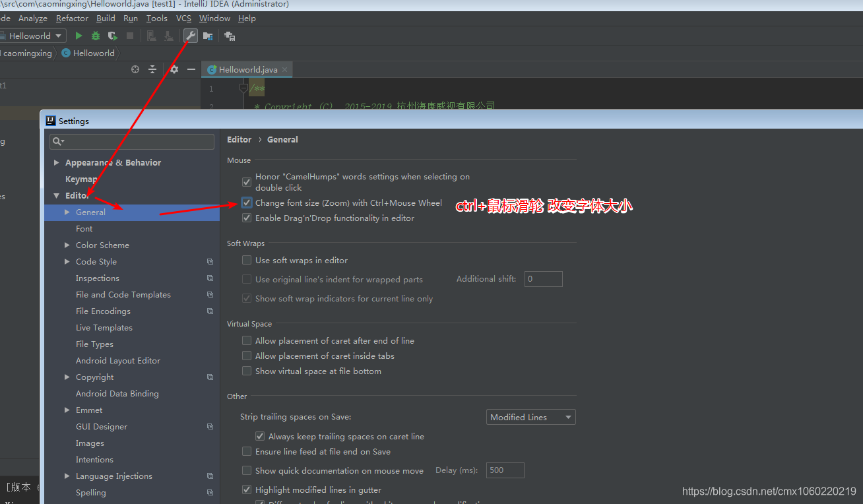Click the copy icon beside GUI Designer
This screenshot has height=504, width=863.
(x=210, y=427)
